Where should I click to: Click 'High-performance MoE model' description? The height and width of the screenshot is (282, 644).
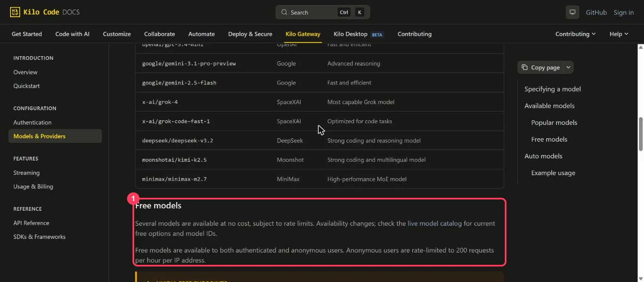[x=367, y=179]
